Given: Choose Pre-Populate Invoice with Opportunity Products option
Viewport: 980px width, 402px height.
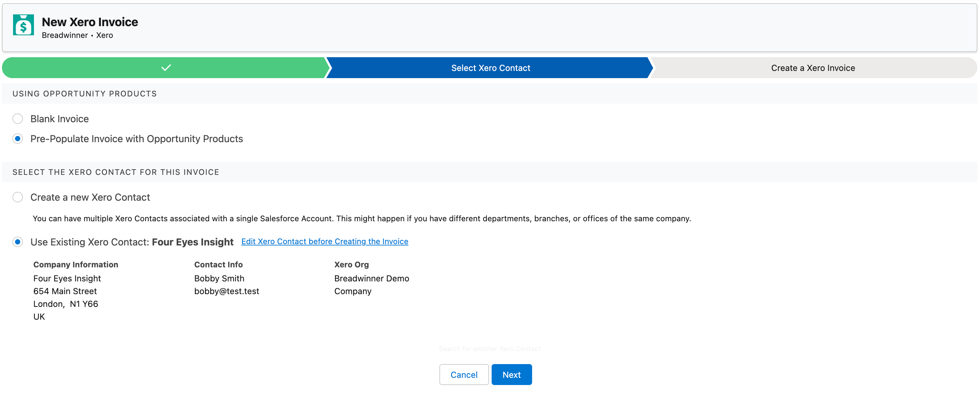Looking at the screenshot, I should coord(18,139).
